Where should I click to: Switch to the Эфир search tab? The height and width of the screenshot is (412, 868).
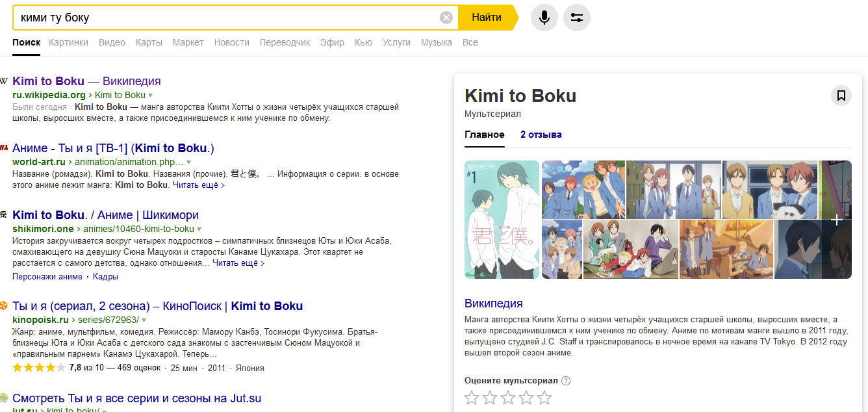[333, 42]
